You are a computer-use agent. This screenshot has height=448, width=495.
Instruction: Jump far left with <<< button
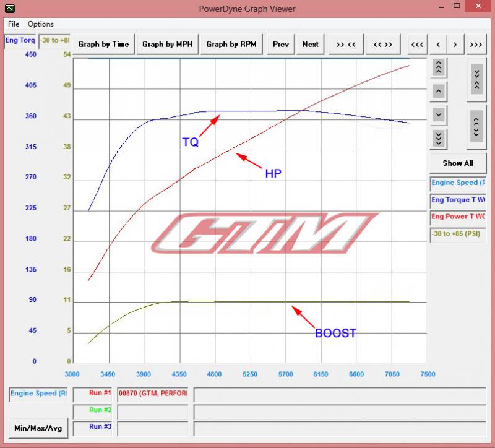pyautogui.click(x=417, y=44)
